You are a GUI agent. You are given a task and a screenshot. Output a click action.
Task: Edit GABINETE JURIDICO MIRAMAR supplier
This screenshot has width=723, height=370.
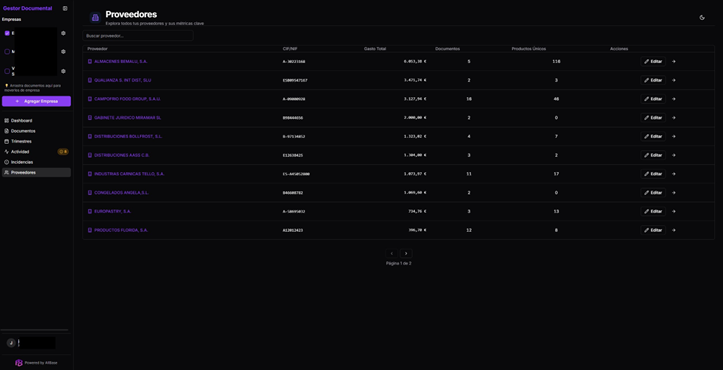(653, 118)
